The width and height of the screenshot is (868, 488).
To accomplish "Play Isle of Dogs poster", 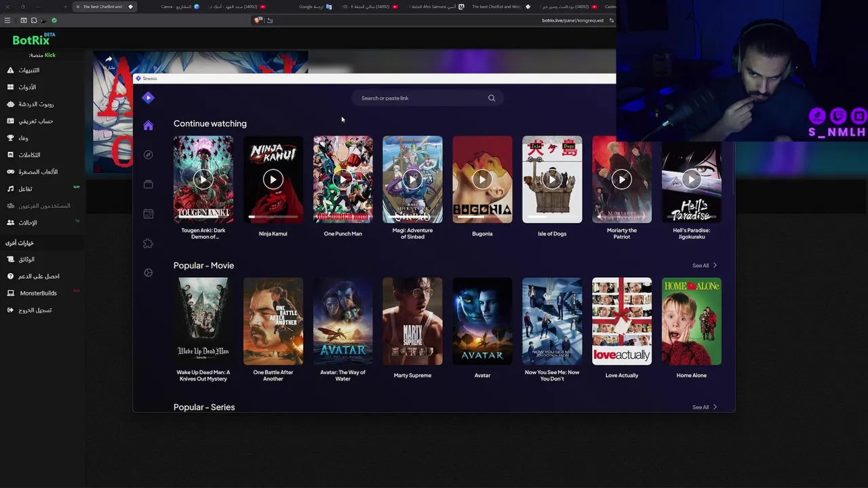I will [x=552, y=180].
